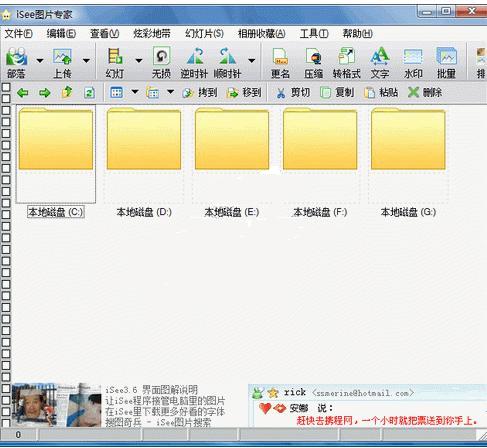Click the 上传 upload icon
This screenshot has height=448, width=487.
tap(63, 63)
